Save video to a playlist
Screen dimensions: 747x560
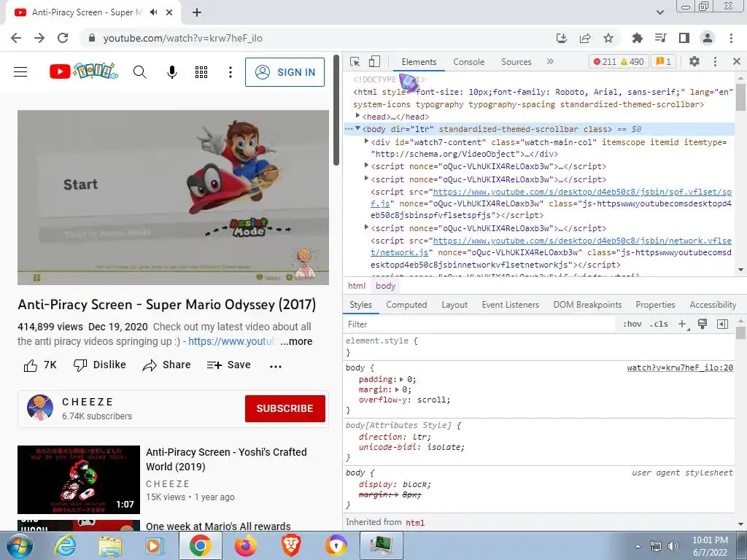point(228,365)
